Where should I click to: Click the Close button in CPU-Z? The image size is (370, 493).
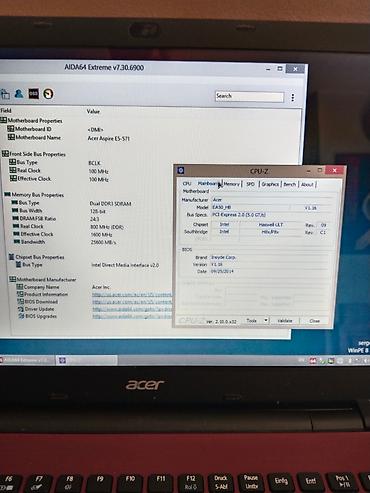pos(314,321)
